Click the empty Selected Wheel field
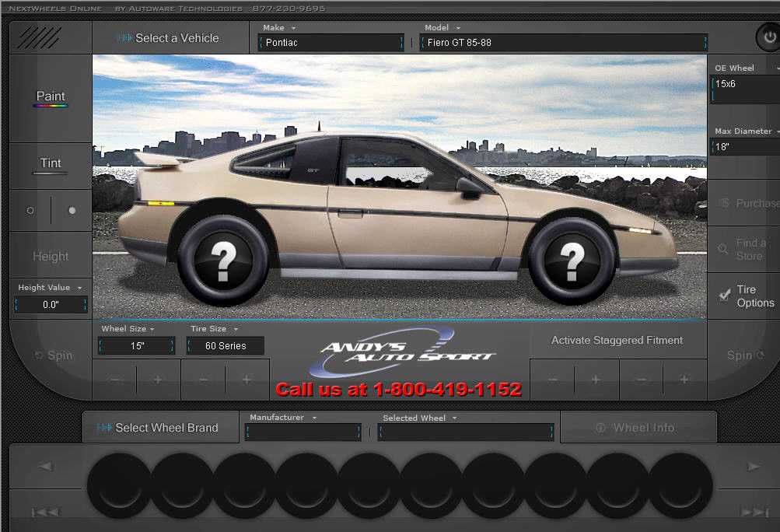780x532 pixels. click(x=466, y=432)
